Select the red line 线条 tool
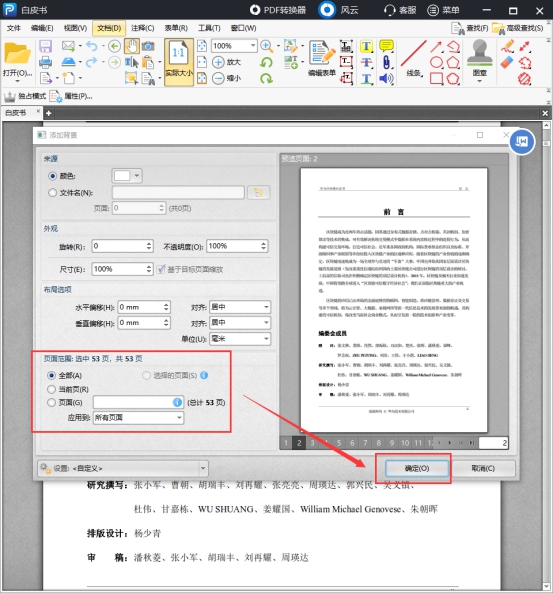 (414, 58)
